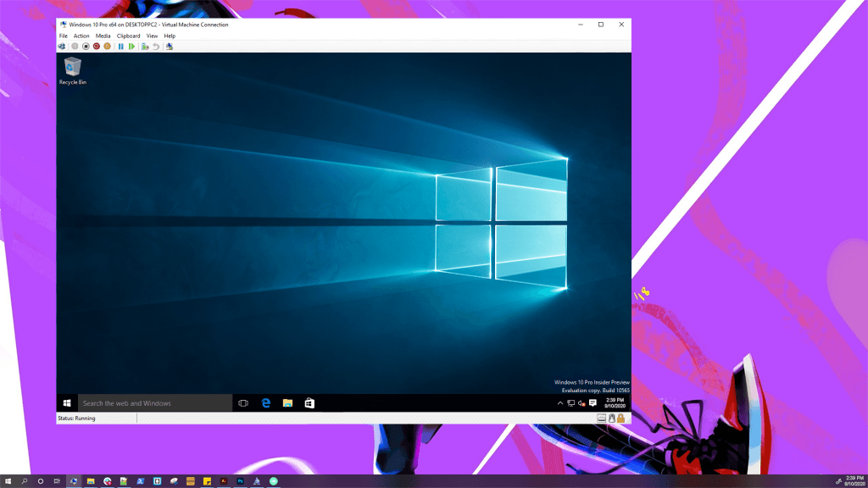
Task: Open Sticky Notes on the host taskbar
Action: (207, 481)
